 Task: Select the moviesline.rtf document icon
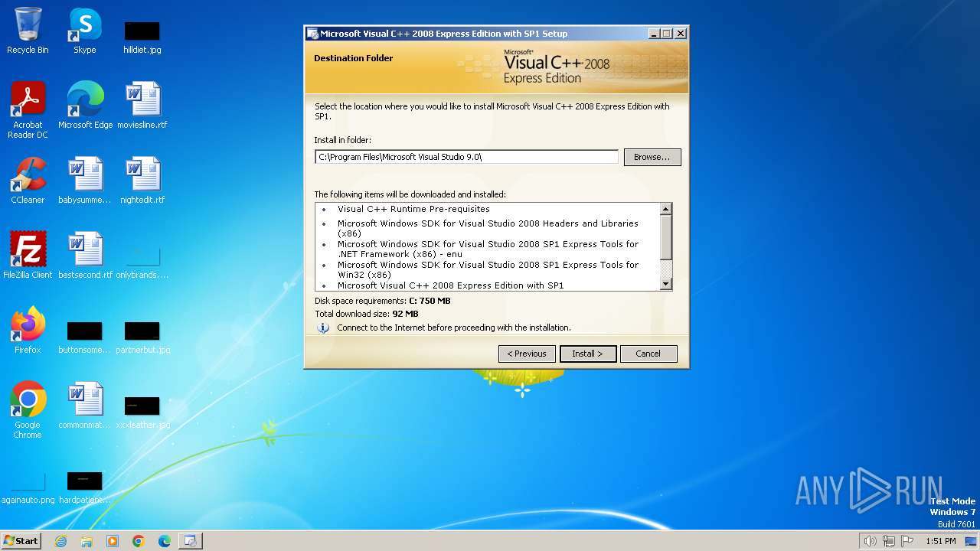[142, 105]
